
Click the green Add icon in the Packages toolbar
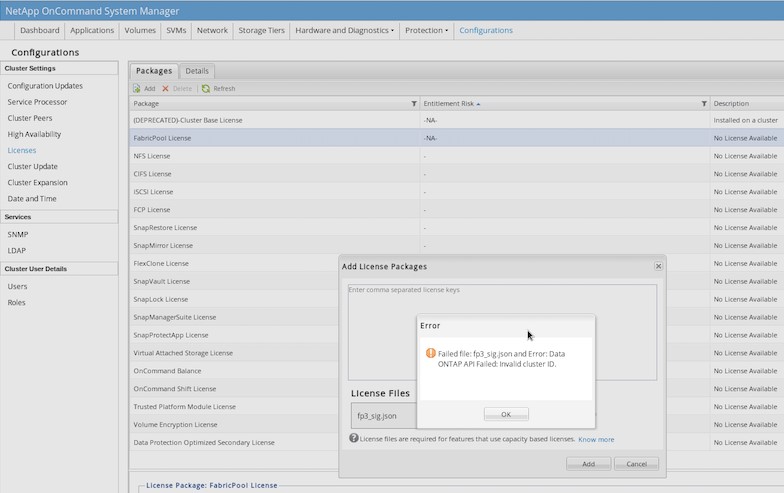[137, 88]
